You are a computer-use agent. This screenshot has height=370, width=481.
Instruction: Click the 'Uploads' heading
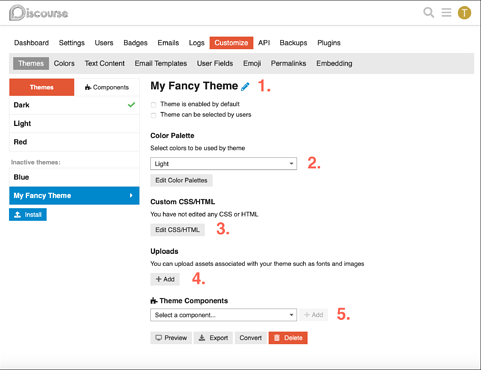coord(164,251)
